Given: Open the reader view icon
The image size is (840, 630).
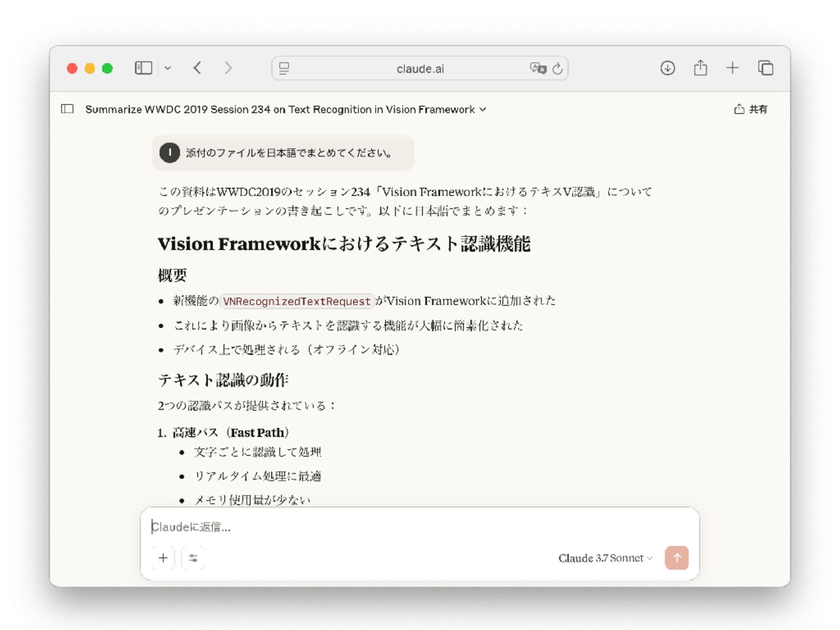Looking at the screenshot, I should [x=284, y=68].
